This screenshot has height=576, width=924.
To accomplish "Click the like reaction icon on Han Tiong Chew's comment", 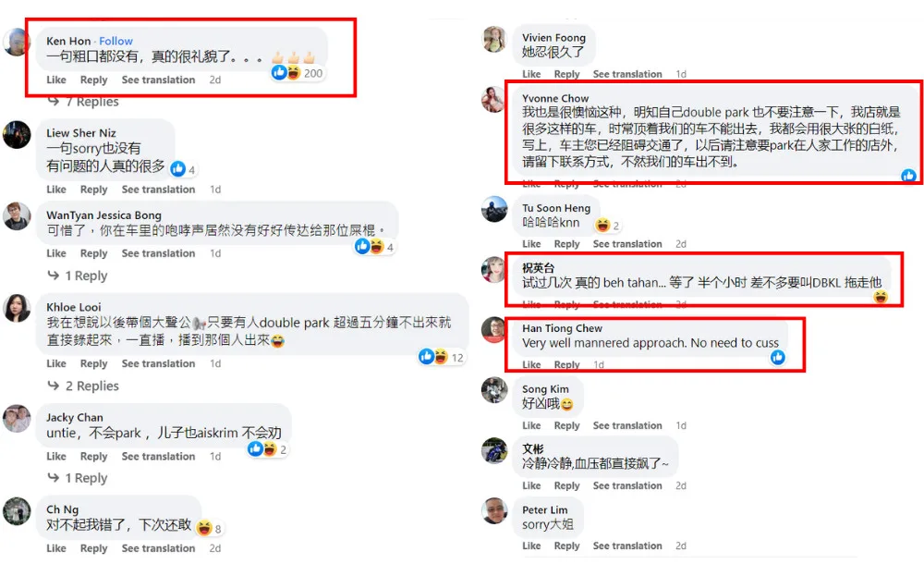I will tap(778, 357).
